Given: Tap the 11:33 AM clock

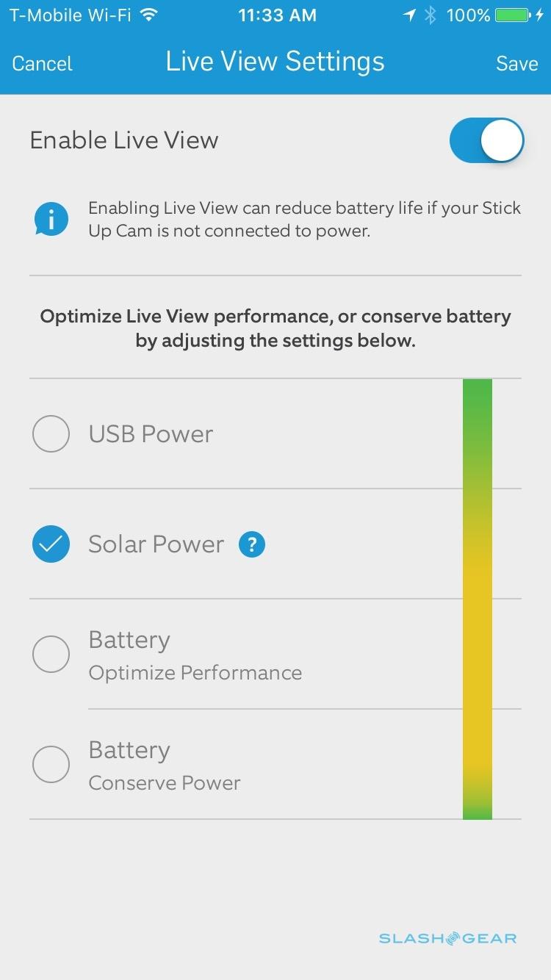Looking at the screenshot, I should point(277,15).
